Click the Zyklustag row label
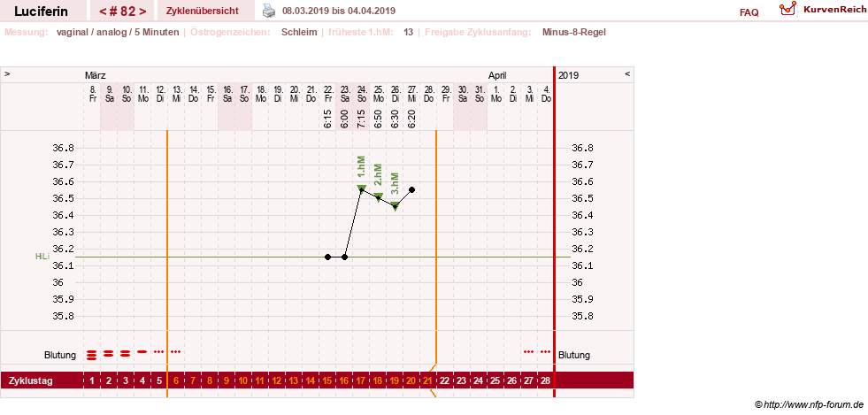868x415 pixels. coord(30,380)
